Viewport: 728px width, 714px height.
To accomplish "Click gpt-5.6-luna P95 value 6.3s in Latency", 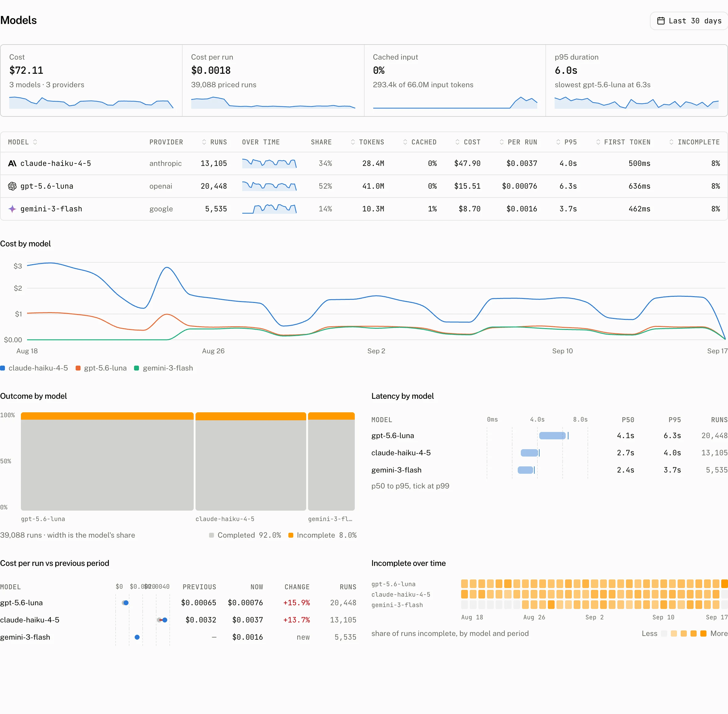I will coord(672,435).
